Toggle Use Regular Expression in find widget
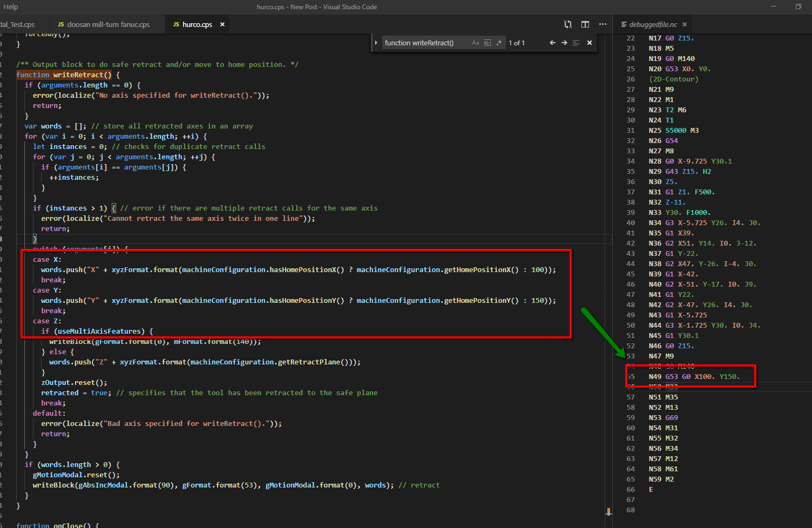The height and width of the screenshot is (528, 812). pyautogui.click(x=499, y=43)
